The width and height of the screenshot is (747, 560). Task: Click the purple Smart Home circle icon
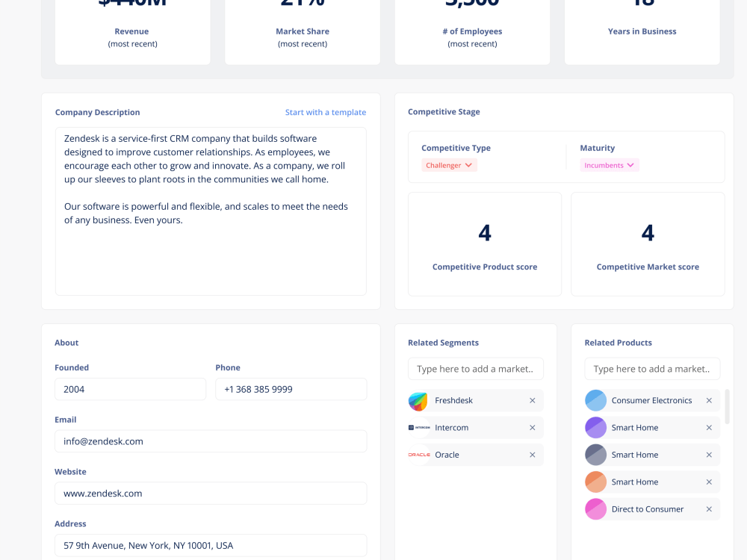[595, 428]
